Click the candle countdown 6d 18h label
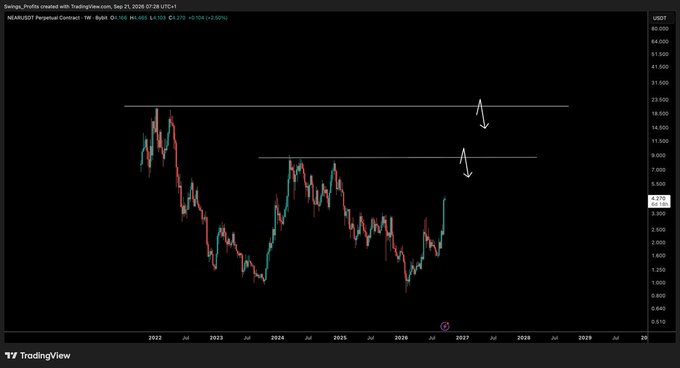Image resolution: width=680 pixels, height=368 pixels. [659, 204]
